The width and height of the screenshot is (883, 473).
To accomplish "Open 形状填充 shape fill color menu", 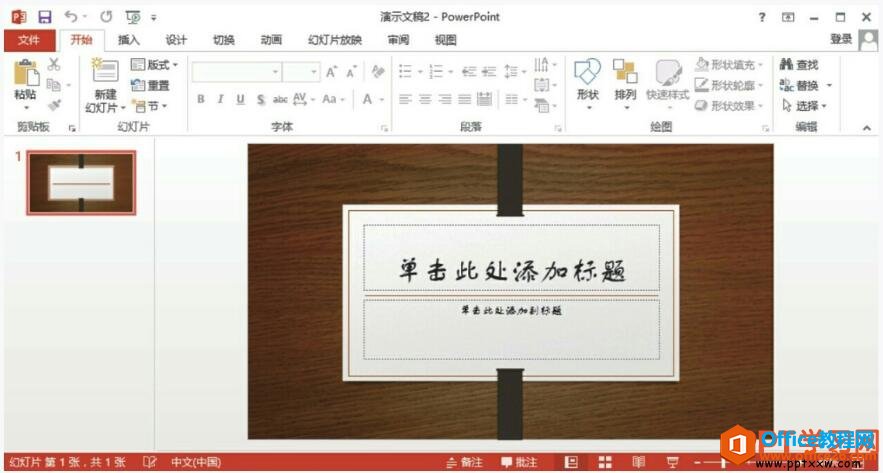I will (729, 65).
